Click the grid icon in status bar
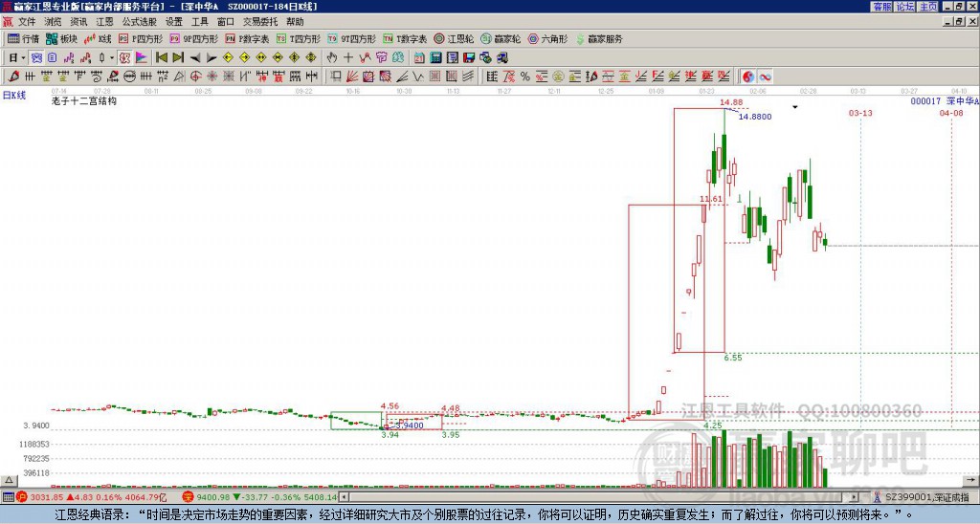This screenshot has height=524, width=980. coord(8,497)
